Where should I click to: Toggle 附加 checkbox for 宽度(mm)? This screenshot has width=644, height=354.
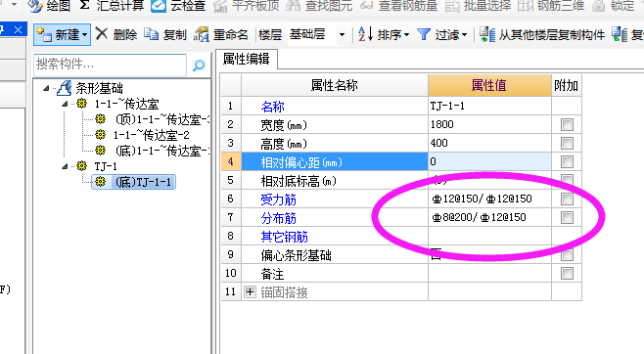(567, 125)
